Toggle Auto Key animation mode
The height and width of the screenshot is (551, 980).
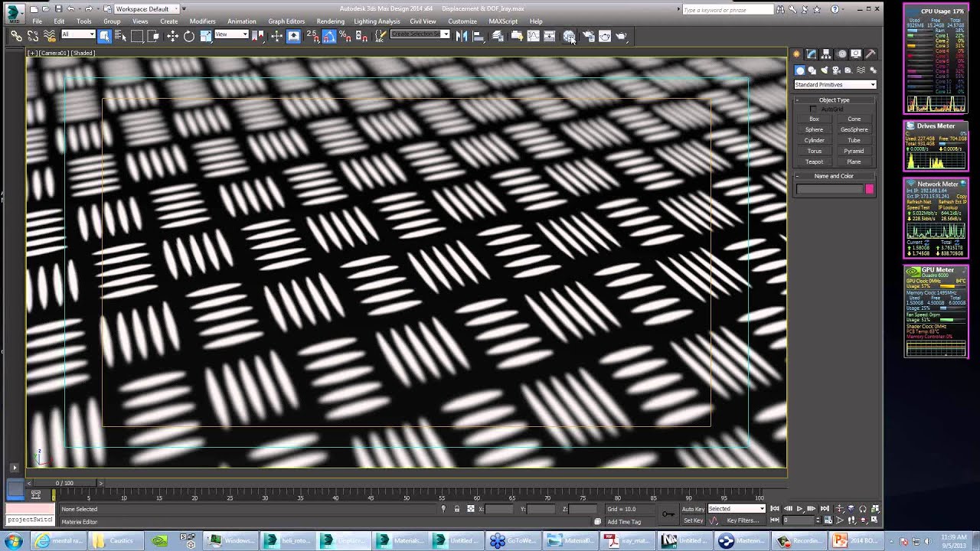click(693, 509)
